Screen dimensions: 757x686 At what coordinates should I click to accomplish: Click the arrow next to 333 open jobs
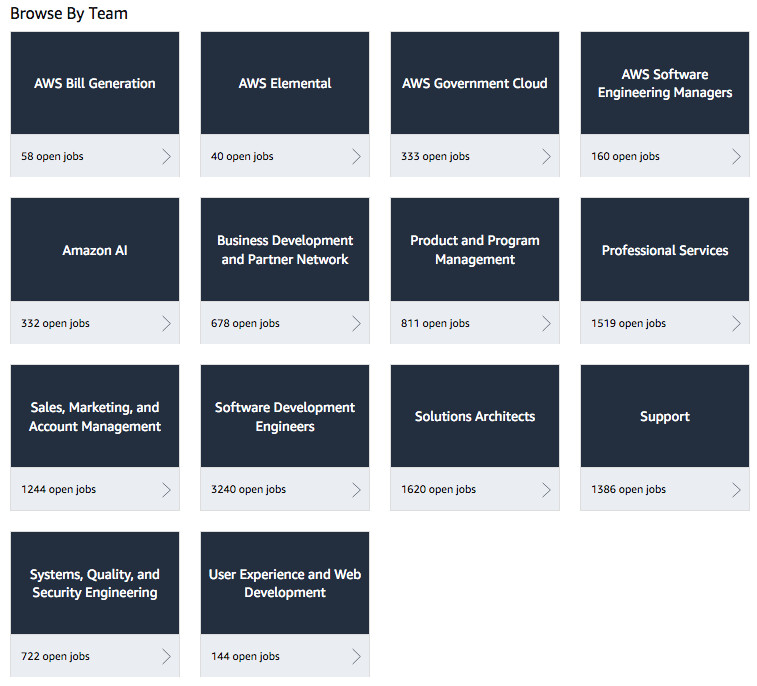pyautogui.click(x=546, y=156)
